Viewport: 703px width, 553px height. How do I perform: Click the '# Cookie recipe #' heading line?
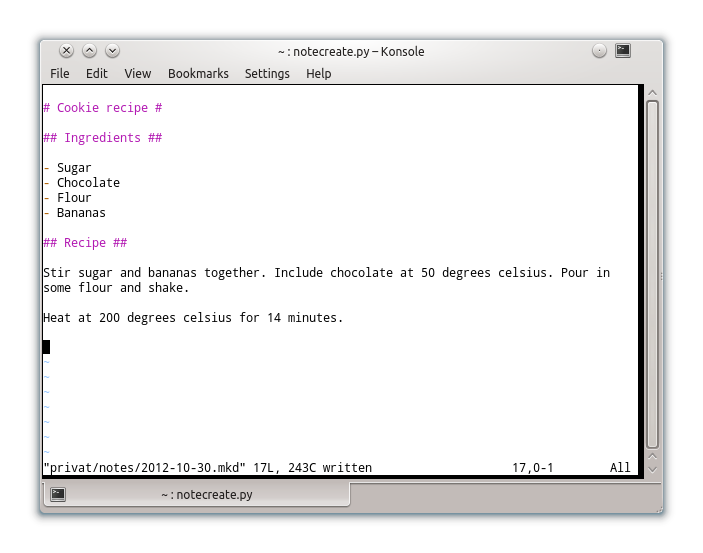point(103,108)
